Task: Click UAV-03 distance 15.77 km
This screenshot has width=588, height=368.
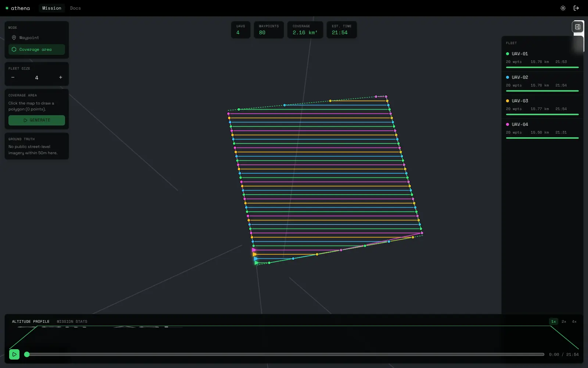Action: click(x=539, y=109)
